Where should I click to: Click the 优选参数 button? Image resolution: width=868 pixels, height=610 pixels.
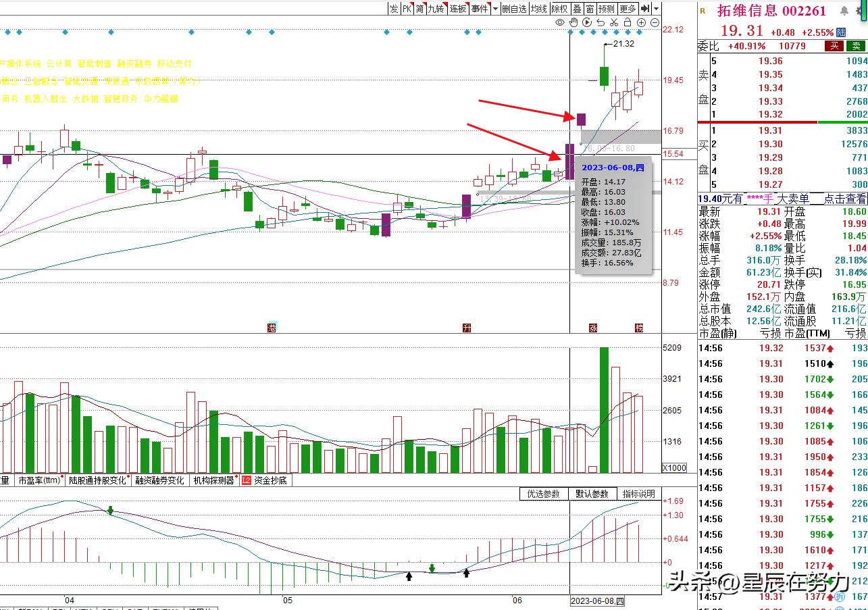point(544,494)
